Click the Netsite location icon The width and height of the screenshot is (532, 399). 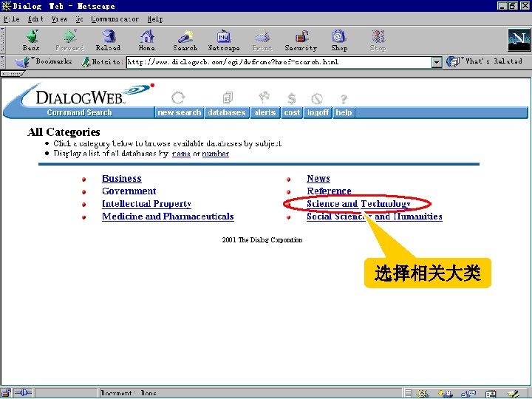point(86,62)
